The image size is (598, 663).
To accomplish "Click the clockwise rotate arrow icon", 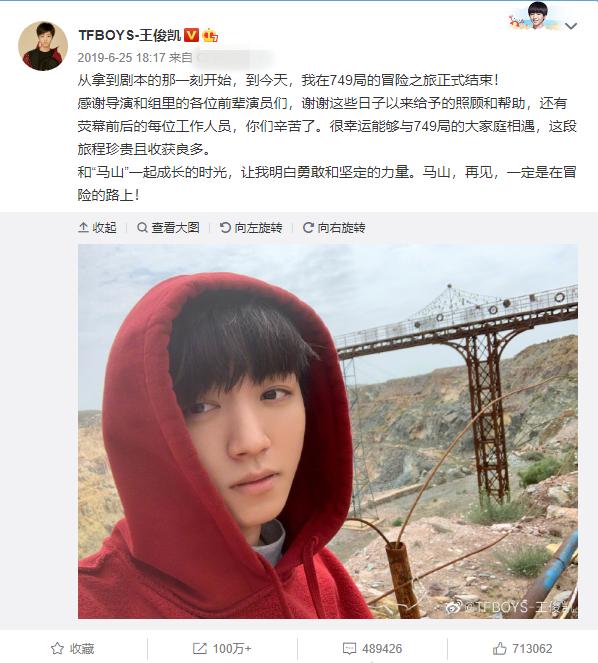I will coord(308,227).
